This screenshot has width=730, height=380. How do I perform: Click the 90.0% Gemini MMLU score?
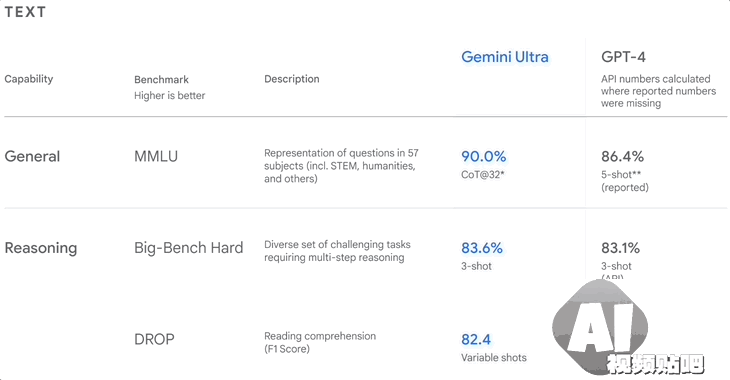pos(483,156)
